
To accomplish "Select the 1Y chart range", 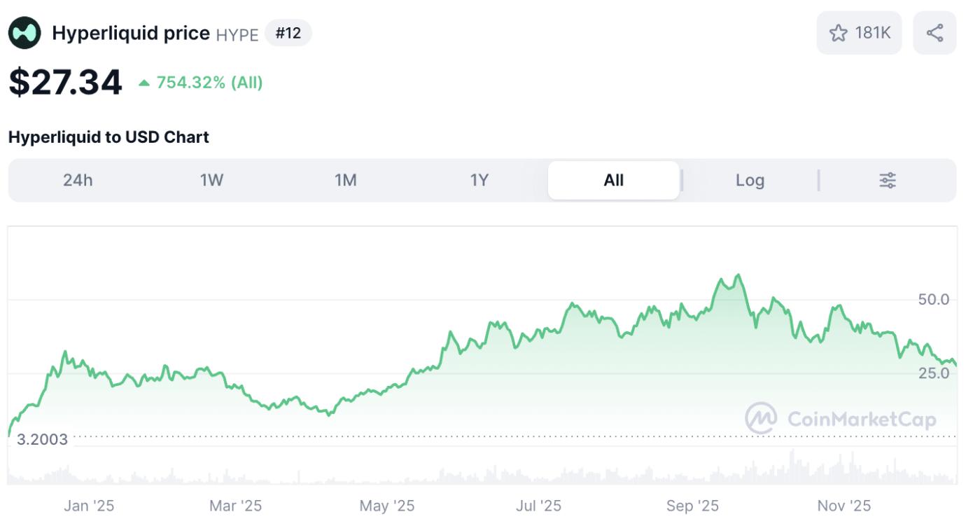I will click(x=479, y=181).
